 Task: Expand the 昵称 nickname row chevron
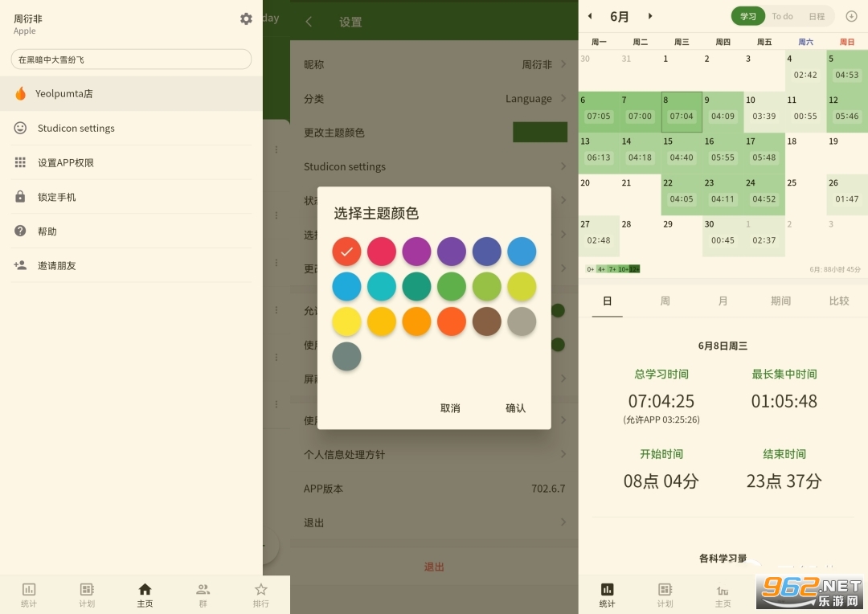(x=563, y=64)
